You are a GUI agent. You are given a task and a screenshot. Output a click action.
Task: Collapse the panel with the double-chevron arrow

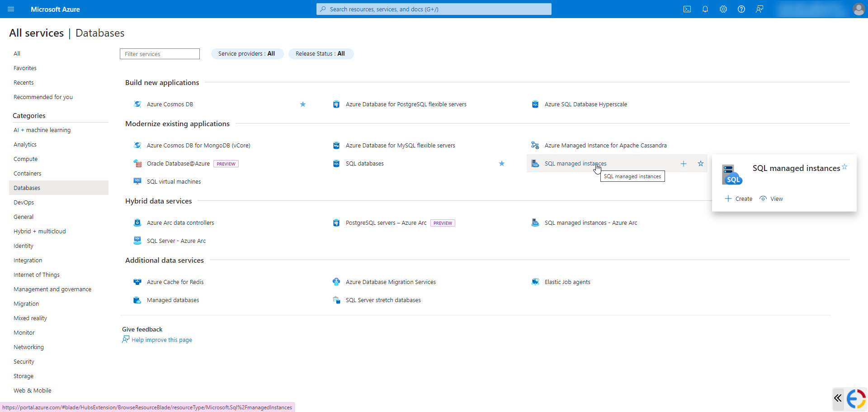tap(838, 398)
